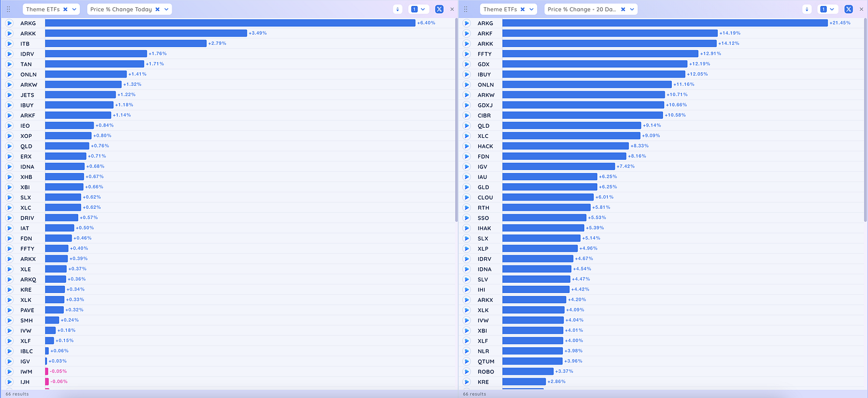The height and width of the screenshot is (398, 868).
Task: Expand Theme ETFs chevron in 20 Day panel
Action: coord(532,10)
